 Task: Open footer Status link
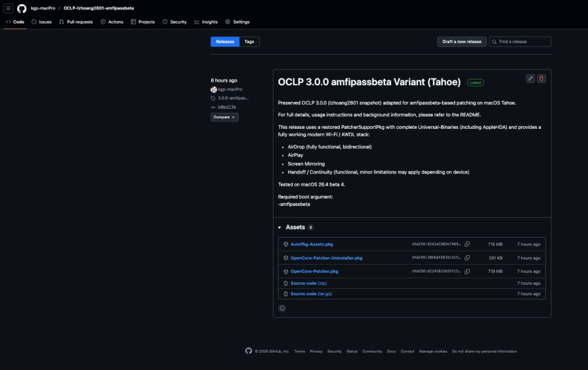coord(352,352)
